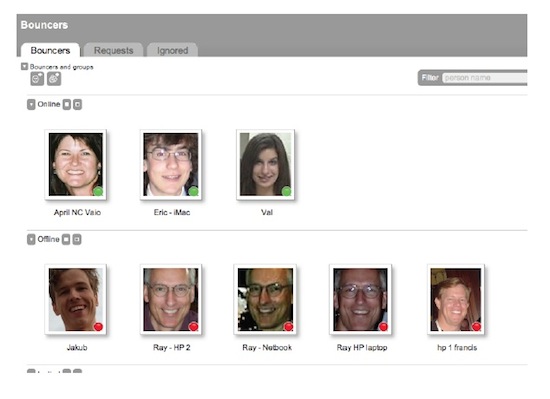Click the green status dot on Val
The image size is (550, 399).
coord(286,191)
